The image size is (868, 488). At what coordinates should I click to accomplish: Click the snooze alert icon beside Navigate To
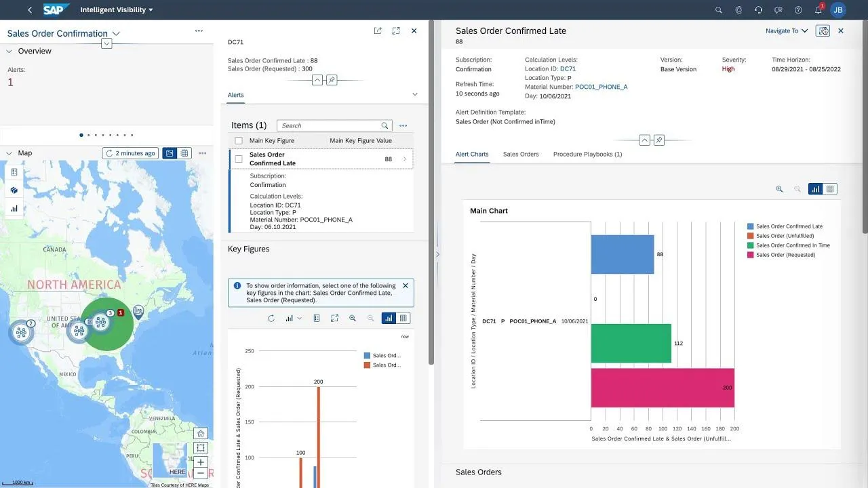823,30
